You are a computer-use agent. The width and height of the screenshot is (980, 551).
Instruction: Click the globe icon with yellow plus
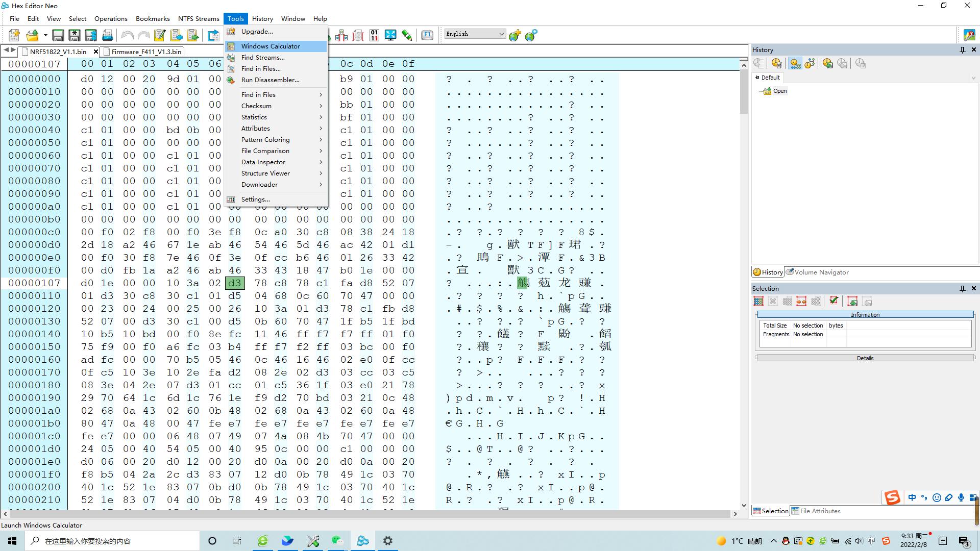click(514, 35)
